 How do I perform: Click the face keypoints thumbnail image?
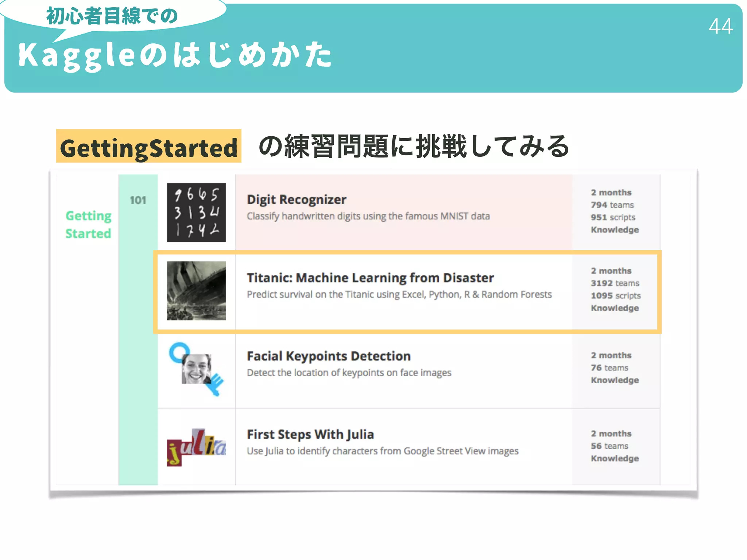point(196,369)
